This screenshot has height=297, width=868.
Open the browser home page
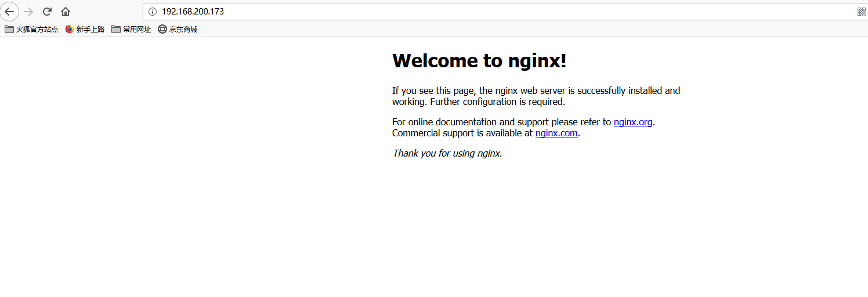coord(66,12)
